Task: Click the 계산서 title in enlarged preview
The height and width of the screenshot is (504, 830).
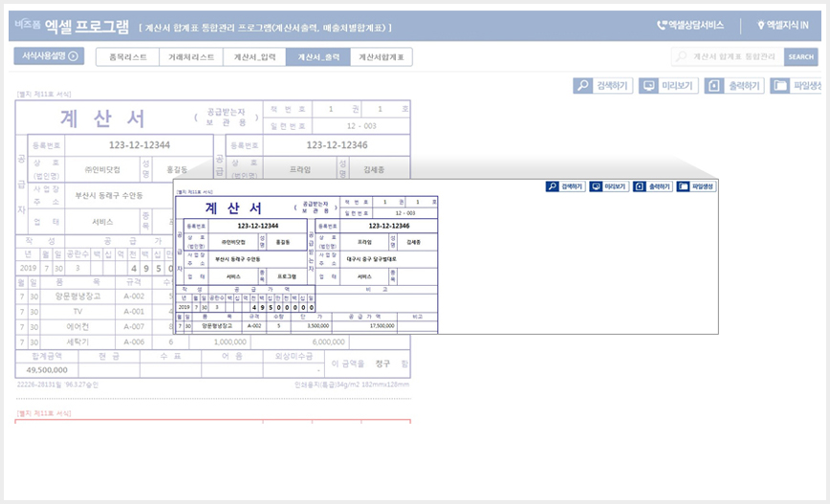Action: (233, 208)
